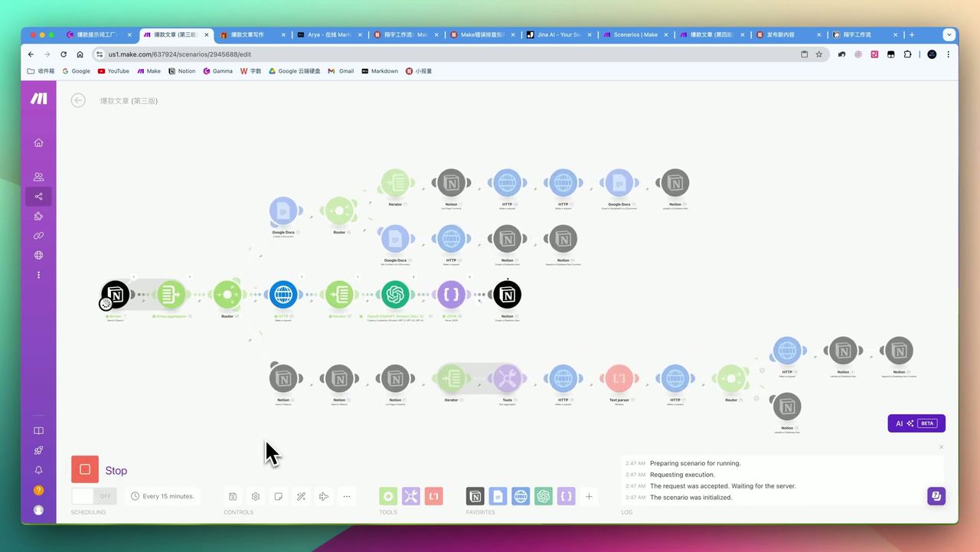Open the Notion favorite module in the bottom bar

point(475,496)
